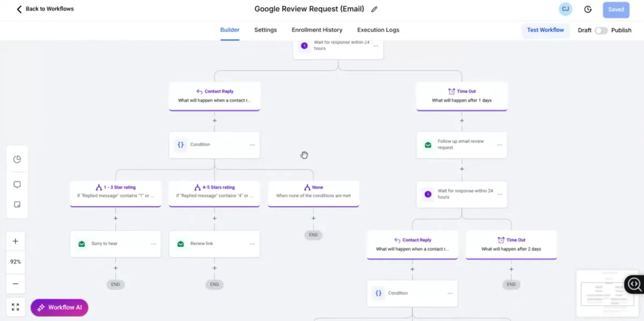The width and height of the screenshot is (644, 321).
Task: Open three-dot menu on Sorry to hear
Action: coord(153,244)
